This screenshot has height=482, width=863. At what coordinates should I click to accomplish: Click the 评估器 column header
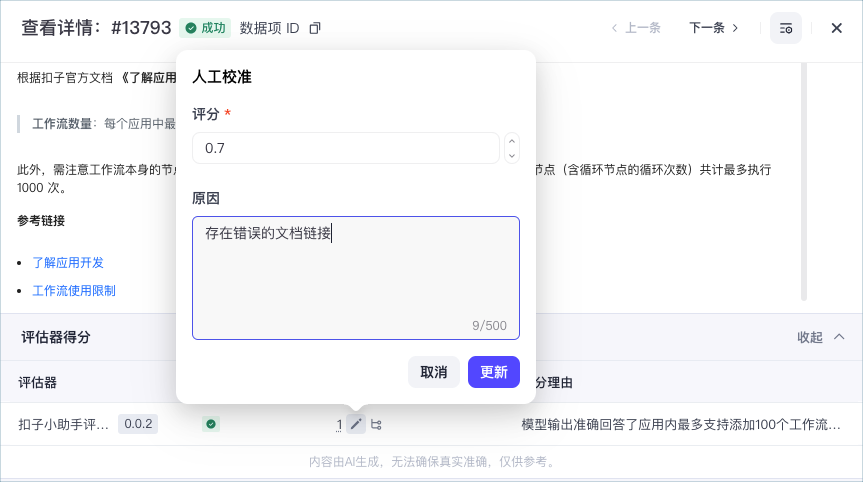tap(37, 382)
